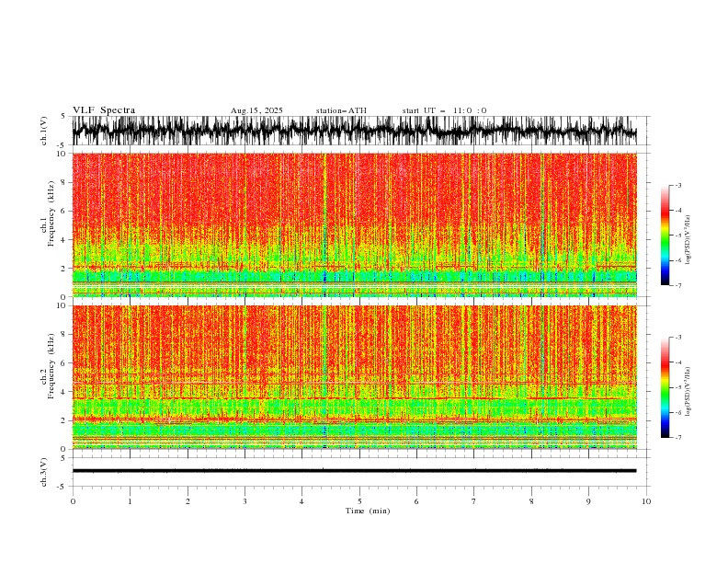Click the ch.2 frequency axis "8" tick label

(x=63, y=335)
